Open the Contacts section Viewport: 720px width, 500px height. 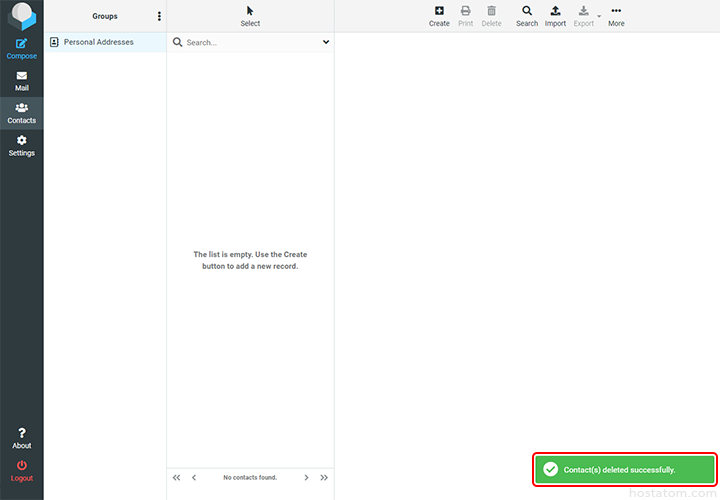click(x=21, y=109)
